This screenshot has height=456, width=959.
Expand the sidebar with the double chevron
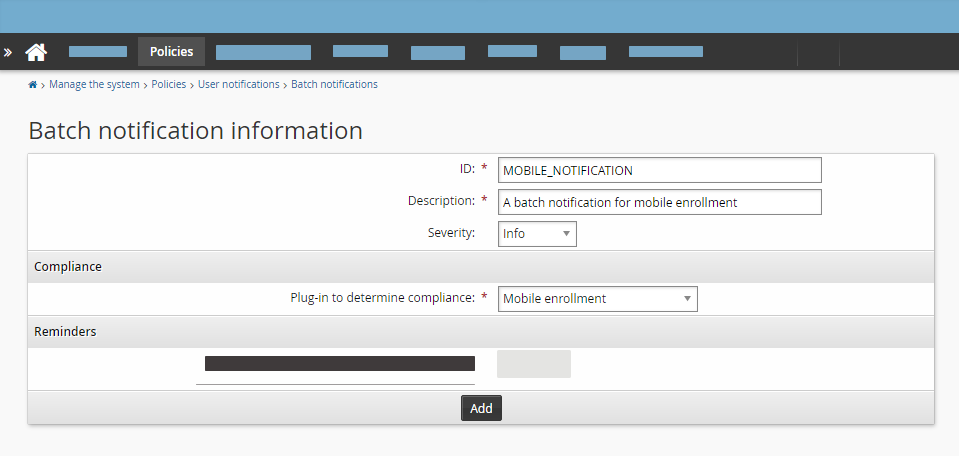(x=8, y=52)
